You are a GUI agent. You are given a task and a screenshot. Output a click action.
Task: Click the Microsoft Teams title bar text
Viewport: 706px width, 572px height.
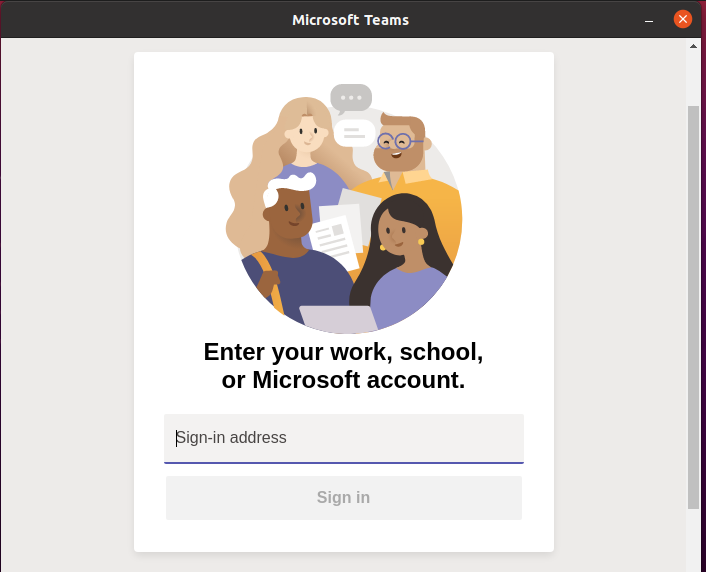(350, 20)
